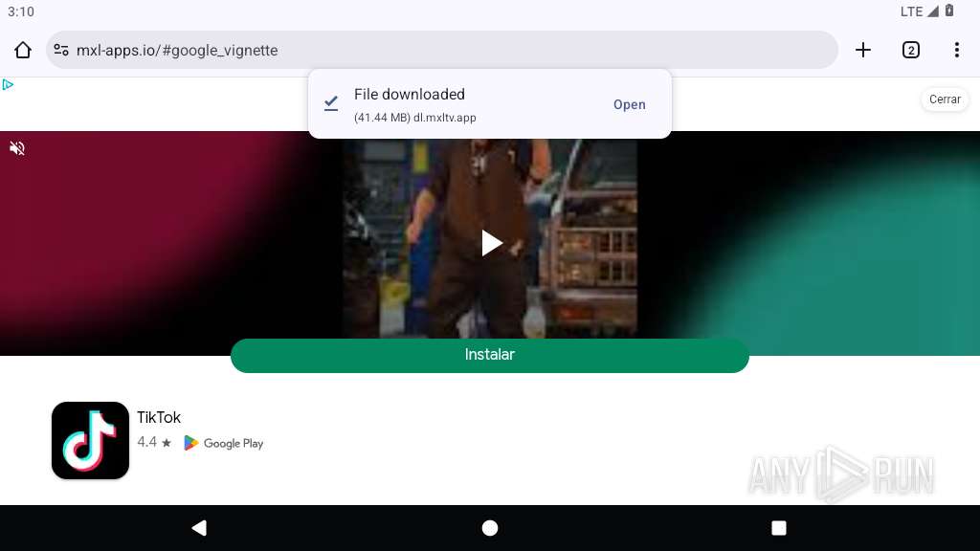Open a new tab with plus icon

pyautogui.click(x=862, y=50)
